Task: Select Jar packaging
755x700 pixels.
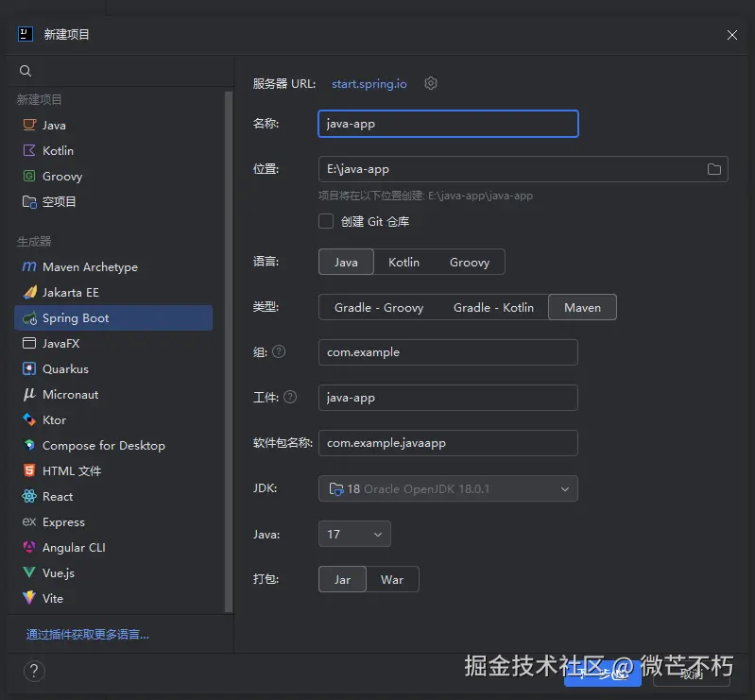Action: point(342,580)
